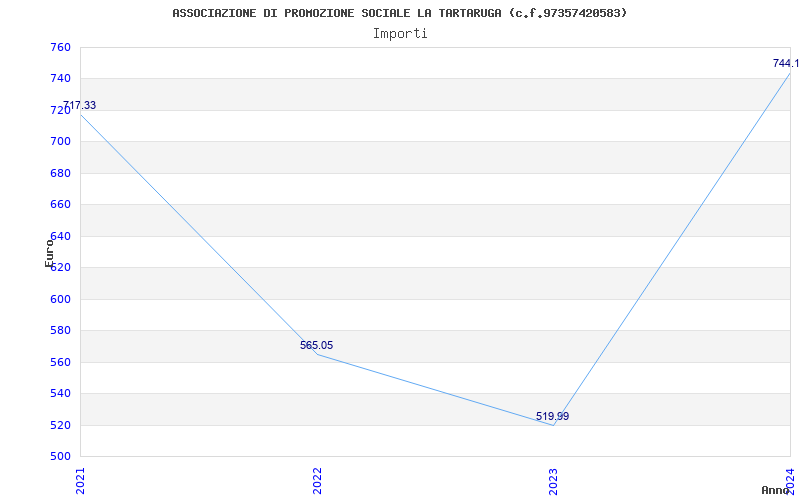Click the 'Importi' subtitle
This screenshot has height=500, width=800.
[400, 34]
